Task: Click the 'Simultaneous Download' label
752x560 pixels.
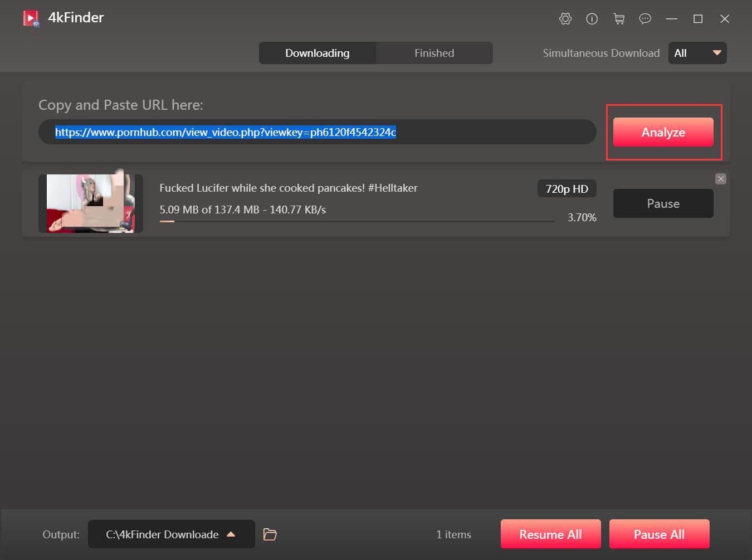Action: (602, 53)
